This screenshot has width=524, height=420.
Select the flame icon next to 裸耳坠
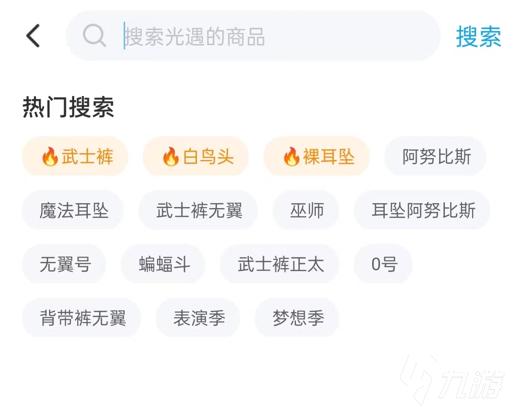click(x=291, y=156)
